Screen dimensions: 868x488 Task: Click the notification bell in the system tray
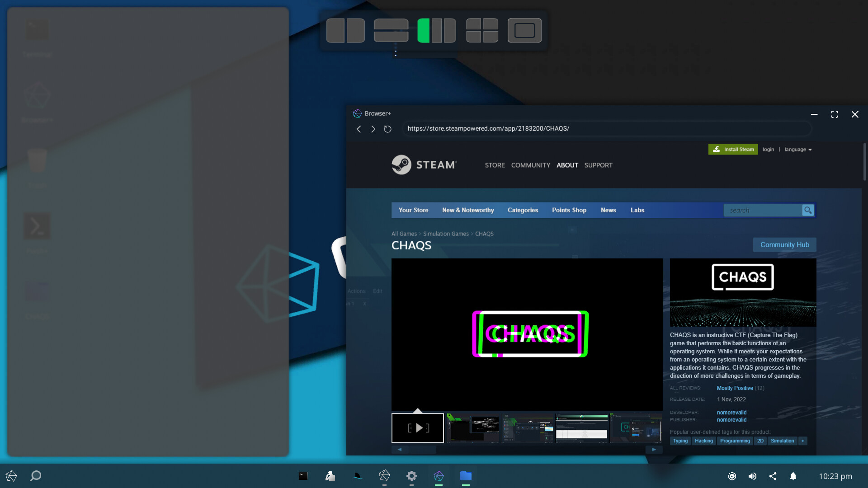tap(793, 476)
